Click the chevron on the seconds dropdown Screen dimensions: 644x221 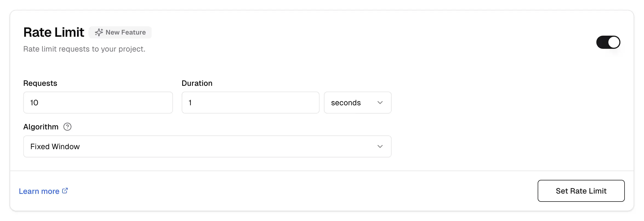click(380, 103)
